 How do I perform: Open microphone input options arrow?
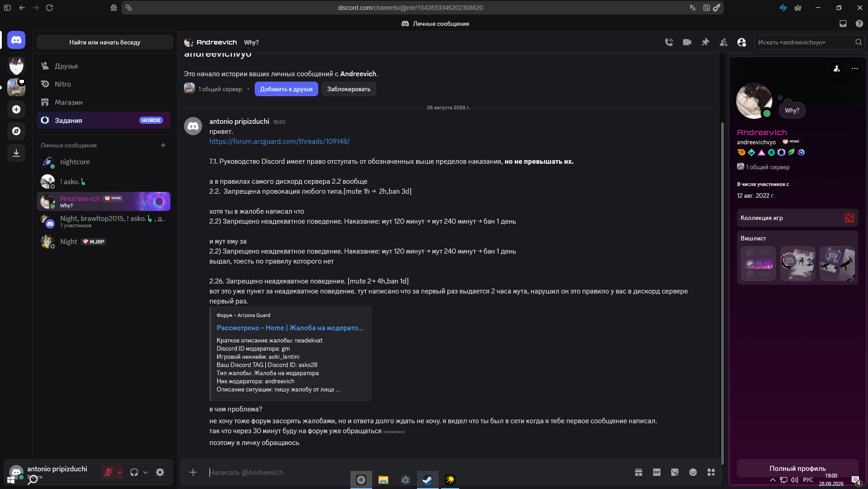tap(120, 472)
